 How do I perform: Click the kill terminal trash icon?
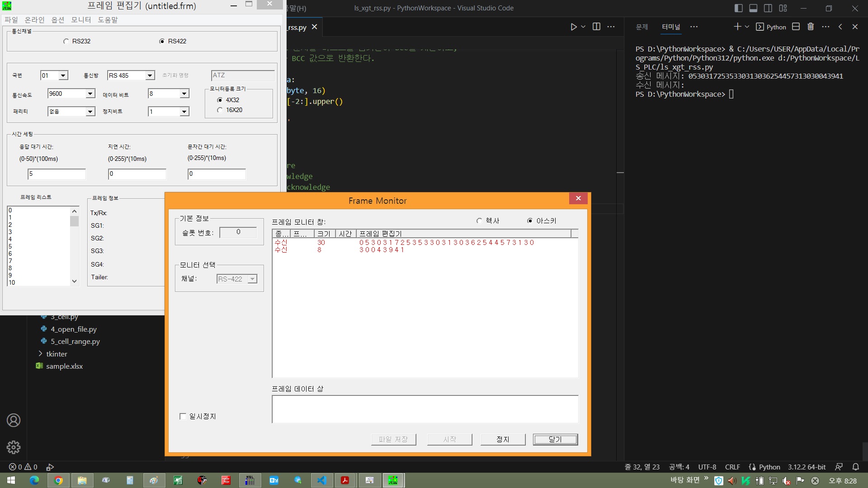tap(811, 27)
